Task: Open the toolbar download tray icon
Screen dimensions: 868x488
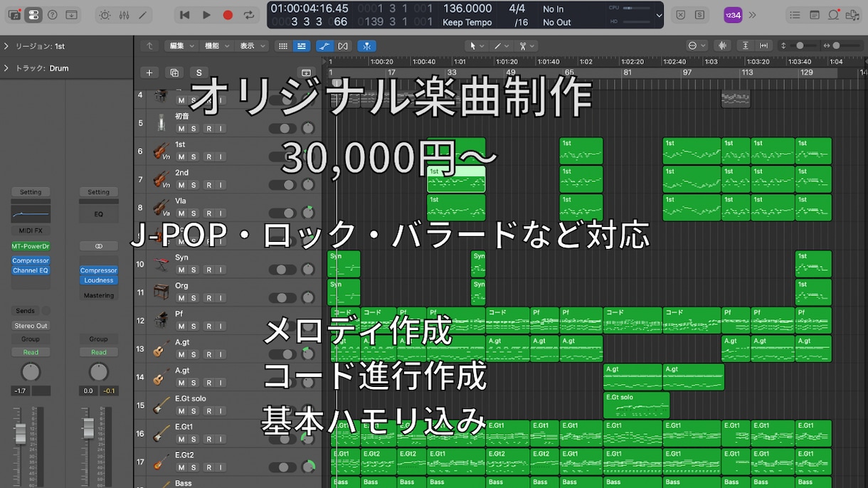Action: tap(72, 15)
